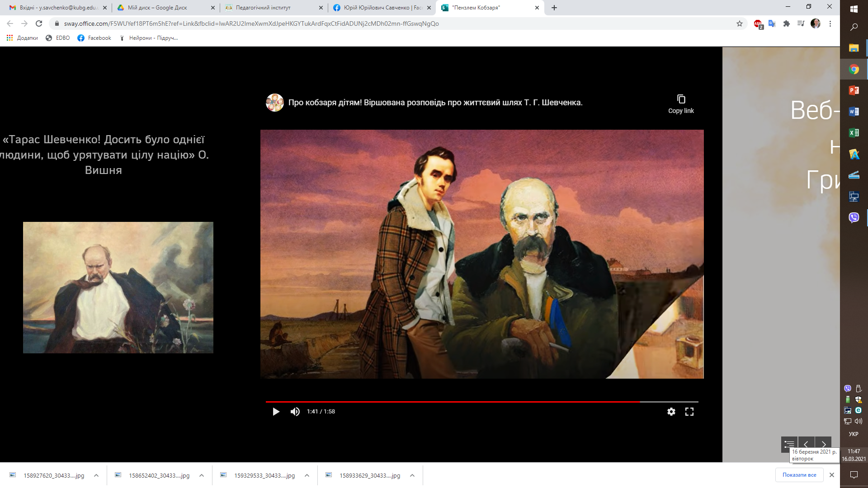868x488 pixels.
Task: Switch to Мій диск Google Диск tab
Action: 157,8
